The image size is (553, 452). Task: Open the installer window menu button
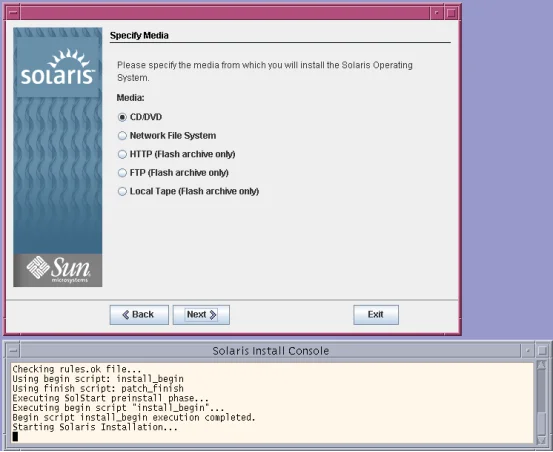point(13,13)
